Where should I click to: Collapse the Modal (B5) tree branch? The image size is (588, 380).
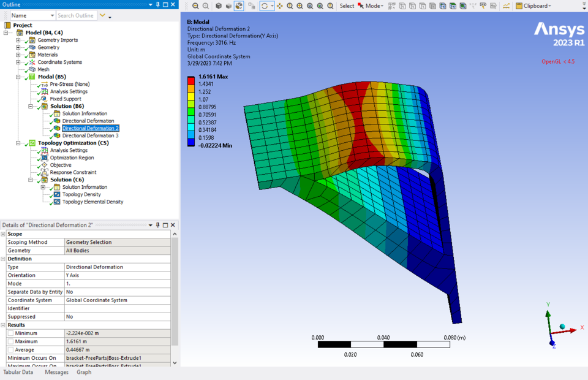17,77
